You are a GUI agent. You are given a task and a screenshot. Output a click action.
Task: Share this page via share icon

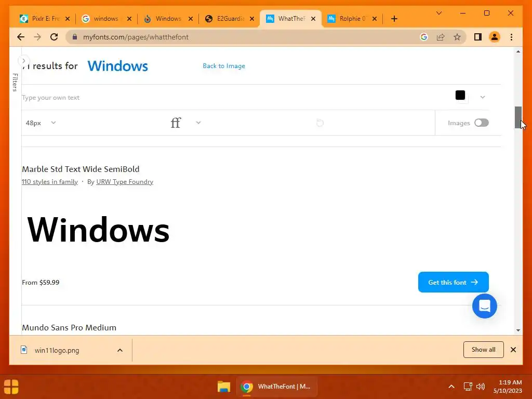pos(441,37)
